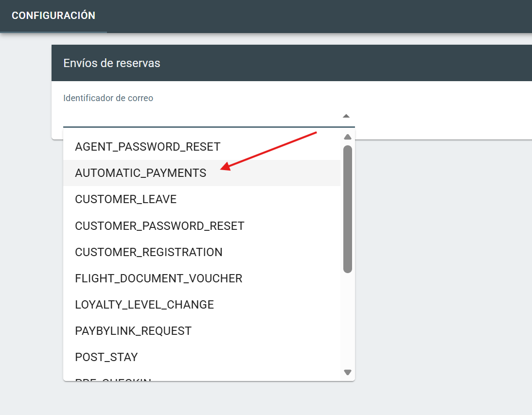The width and height of the screenshot is (532, 415).
Task: Click the scrollbar track below the thumb
Action: (x=347, y=321)
